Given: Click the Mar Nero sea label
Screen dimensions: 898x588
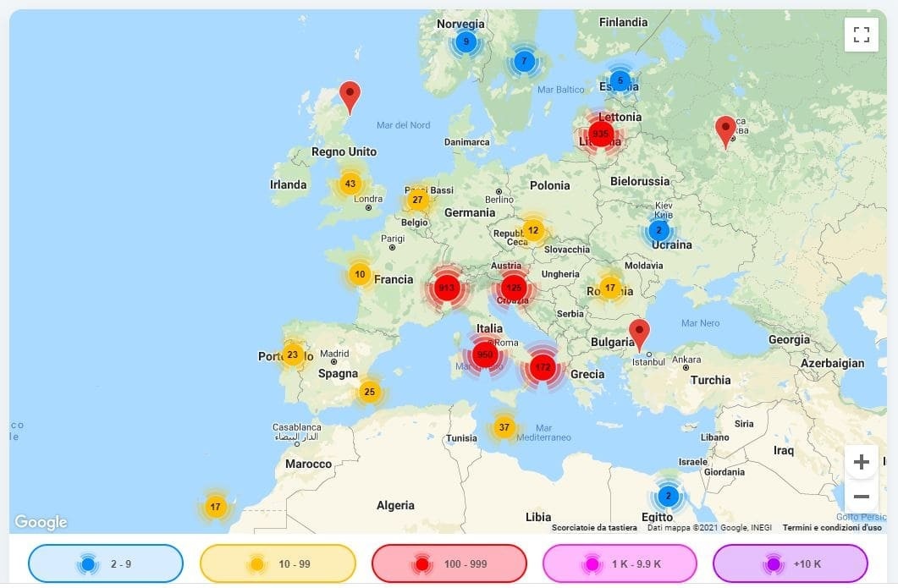Looking at the screenshot, I should (701, 323).
